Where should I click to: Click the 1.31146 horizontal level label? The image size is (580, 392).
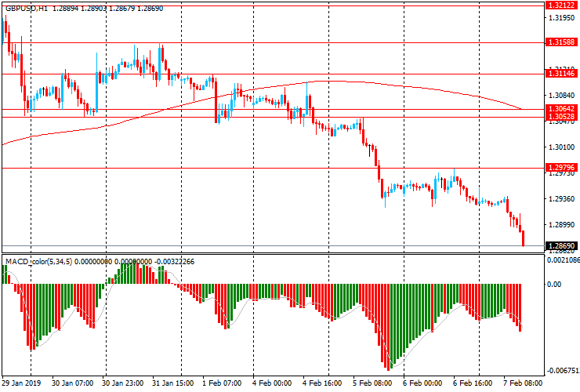click(561, 73)
